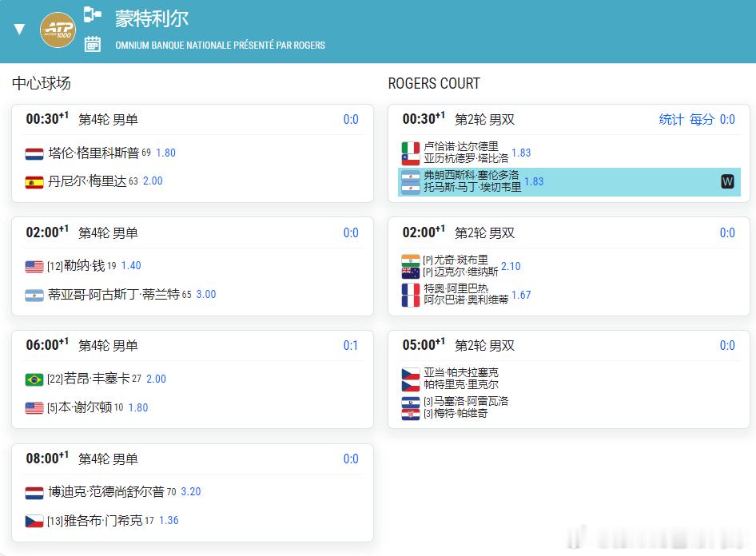Viewport: 756px width, 556px height.
Task: Open 每分 point-by-point link
Action: tap(702, 120)
